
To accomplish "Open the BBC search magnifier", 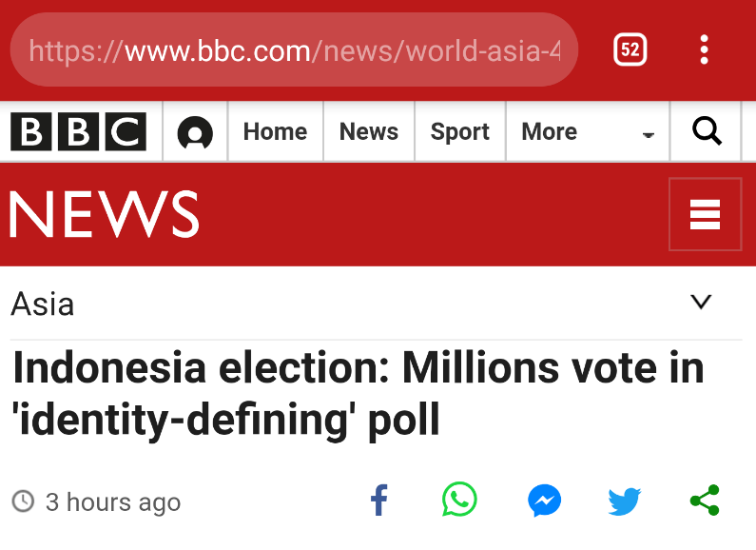I will (x=707, y=130).
